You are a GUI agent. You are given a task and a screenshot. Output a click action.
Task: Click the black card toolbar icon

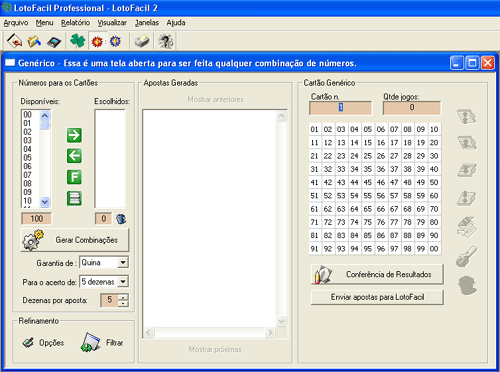point(54,42)
